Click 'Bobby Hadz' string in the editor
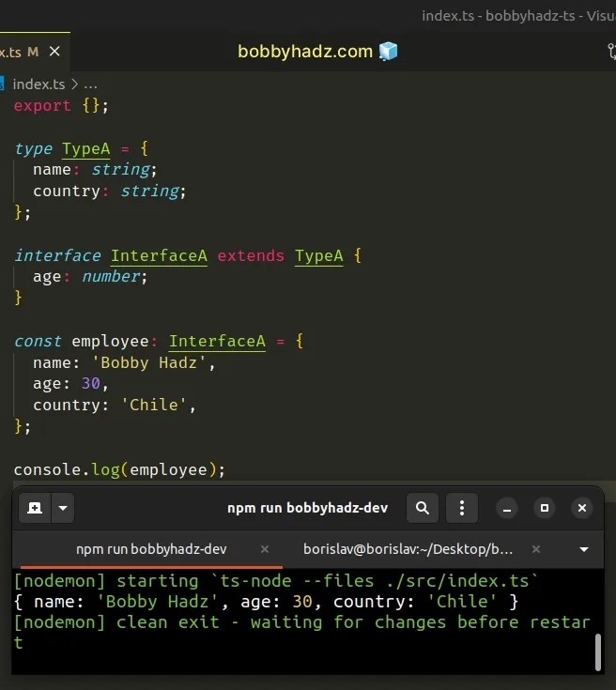The width and height of the screenshot is (616, 690). 148,362
